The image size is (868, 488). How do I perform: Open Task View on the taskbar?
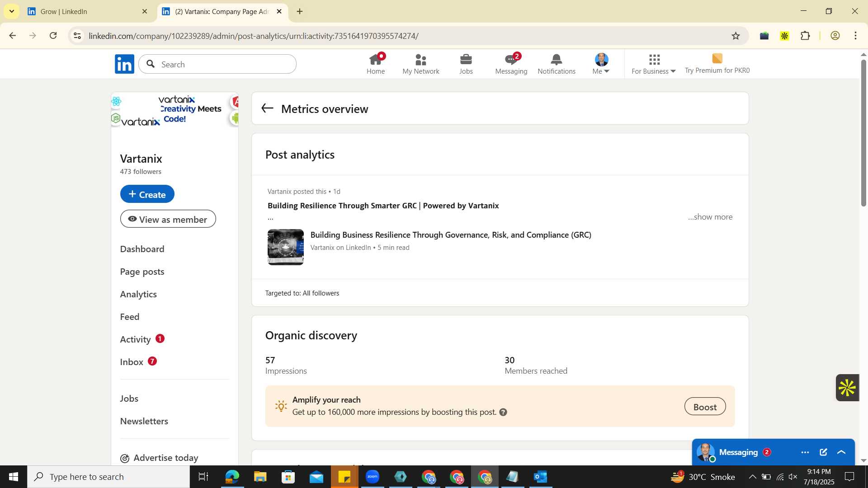[203, 477]
